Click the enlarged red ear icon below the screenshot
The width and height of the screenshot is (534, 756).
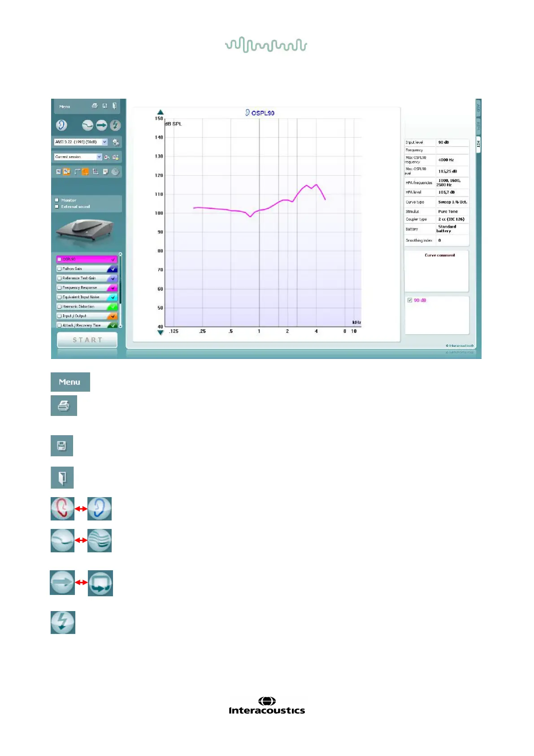pyautogui.click(x=62, y=508)
